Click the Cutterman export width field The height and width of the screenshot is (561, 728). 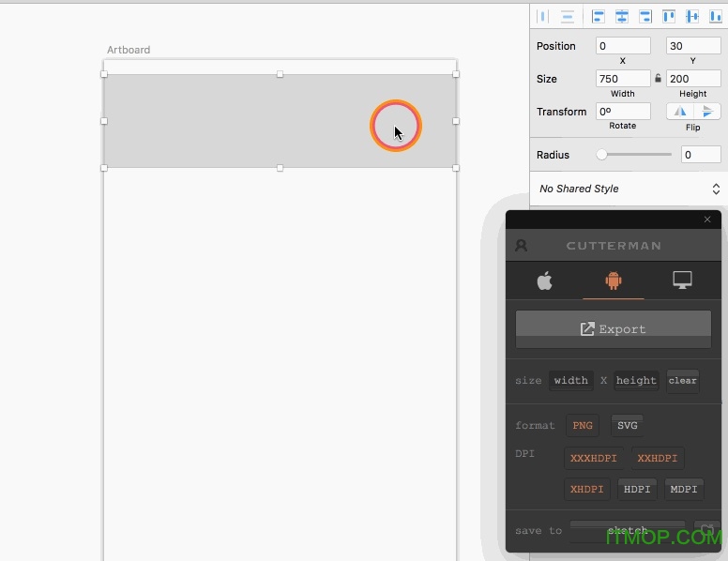coord(570,381)
